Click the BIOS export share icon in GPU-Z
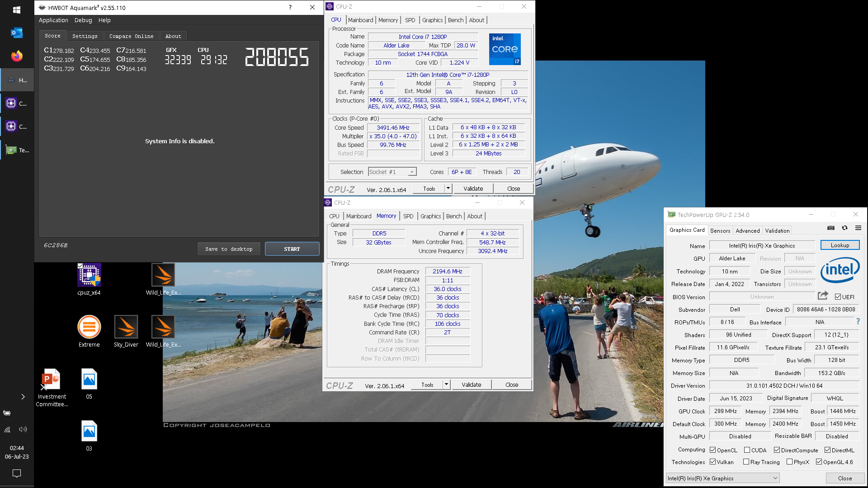Image resolution: width=868 pixels, height=488 pixels. point(823,296)
